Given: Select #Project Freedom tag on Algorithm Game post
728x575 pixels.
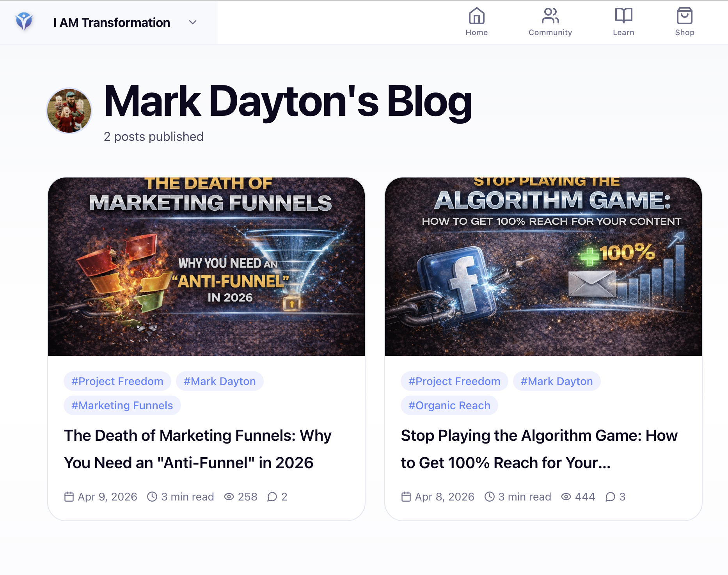Looking at the screenshot, I should 455,381.
